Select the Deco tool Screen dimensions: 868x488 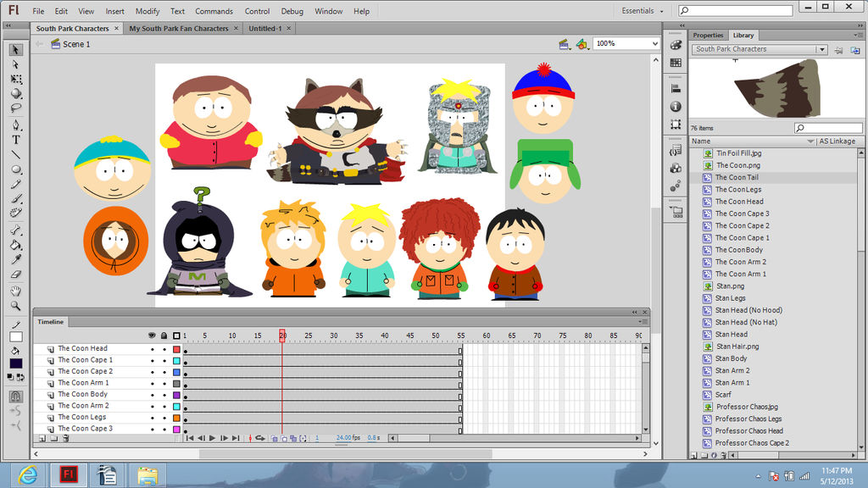[x=16, y=213]
